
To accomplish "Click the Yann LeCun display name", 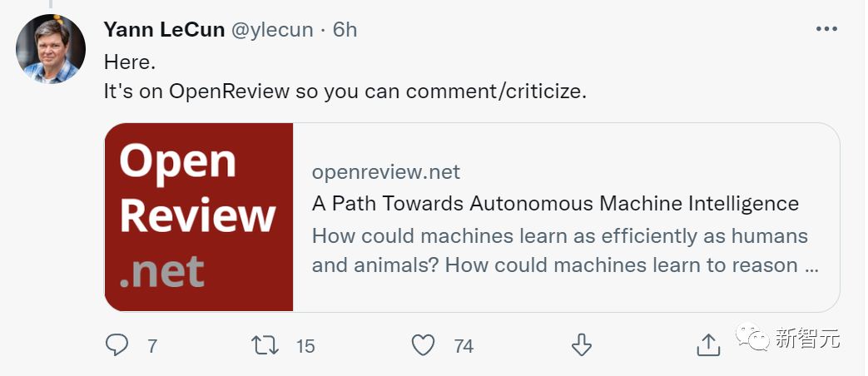I will [164, 30].
